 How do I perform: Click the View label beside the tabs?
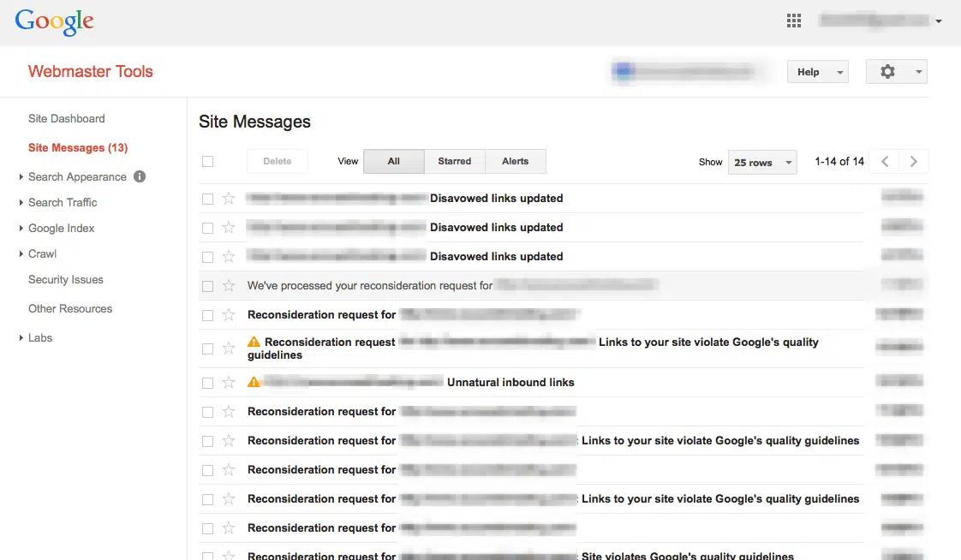pos(348,161)
